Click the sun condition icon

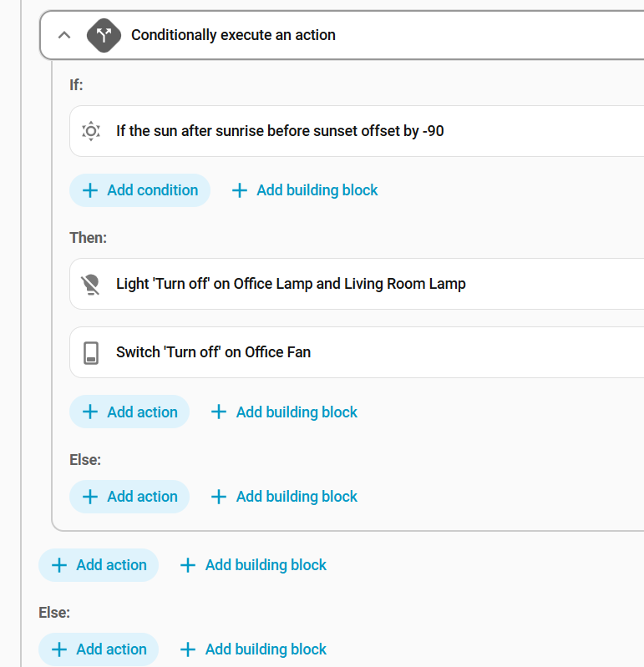pos(91,131)
